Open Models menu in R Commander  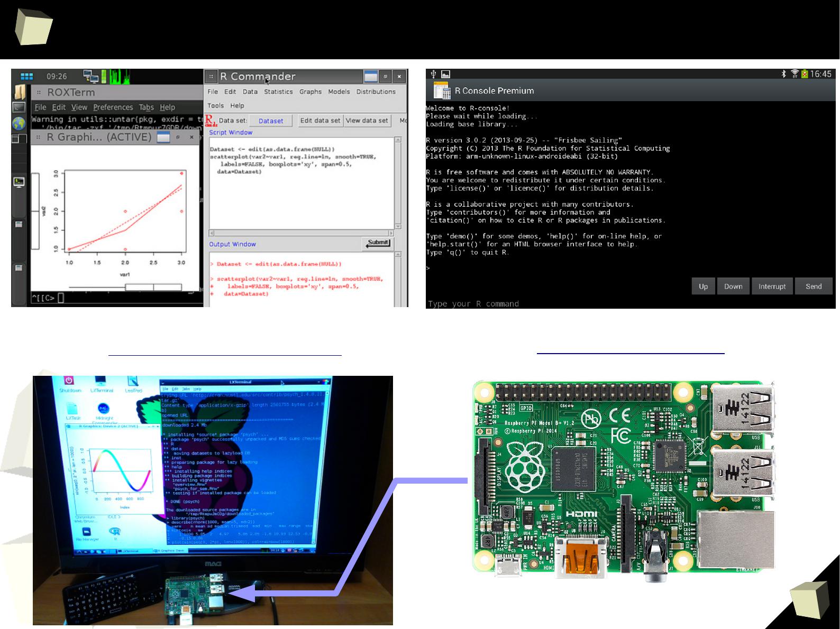pyautogui.click(x=339, y=91)
